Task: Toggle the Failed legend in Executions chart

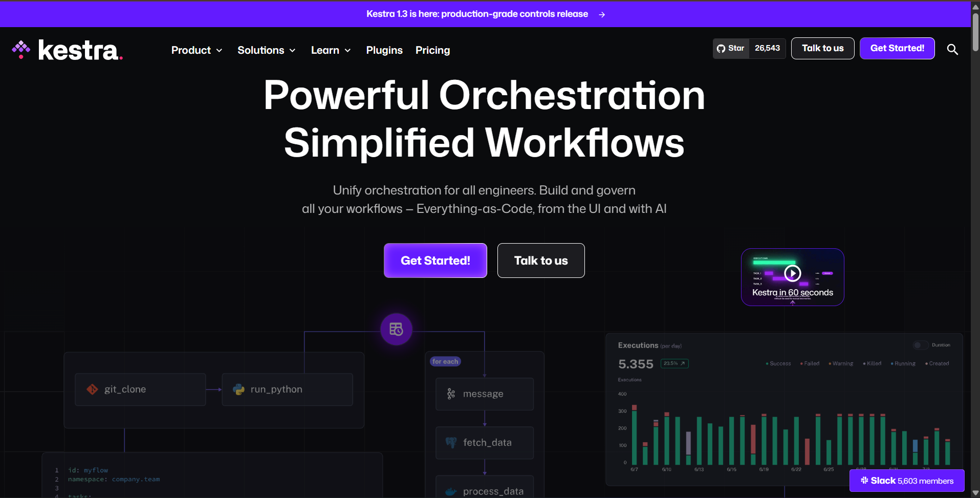Action: point(809,363)
